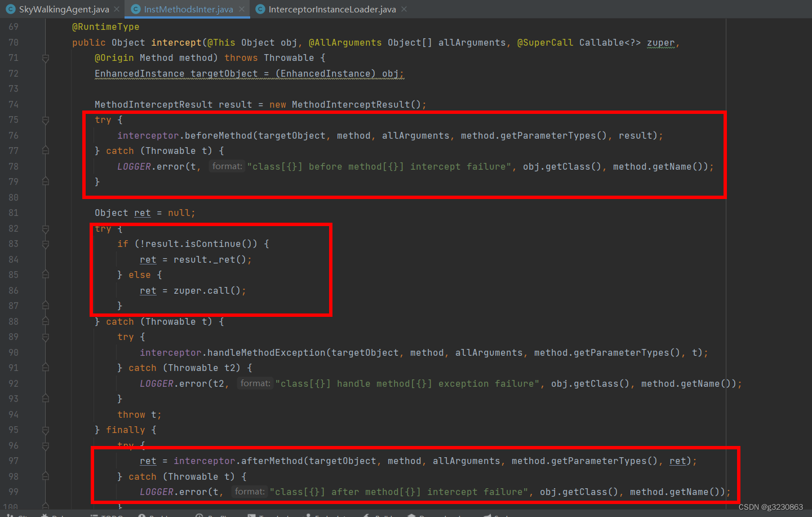
Task: Close the SkyWalkingAgent.java tab
Action: pos(117,9)
